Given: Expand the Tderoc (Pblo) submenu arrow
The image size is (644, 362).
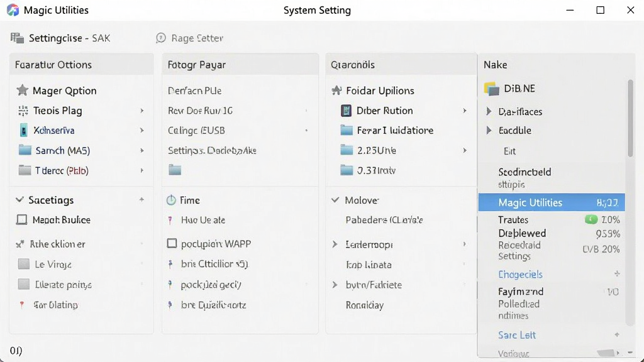Looking at the screenshot, I should pyautogui.click(x=142, y=170).
